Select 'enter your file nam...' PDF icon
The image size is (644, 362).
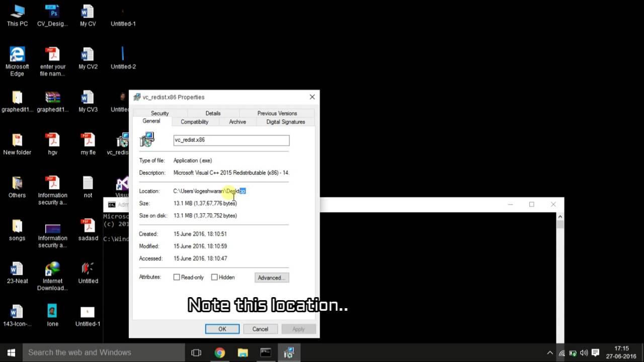tap(52, 61)
